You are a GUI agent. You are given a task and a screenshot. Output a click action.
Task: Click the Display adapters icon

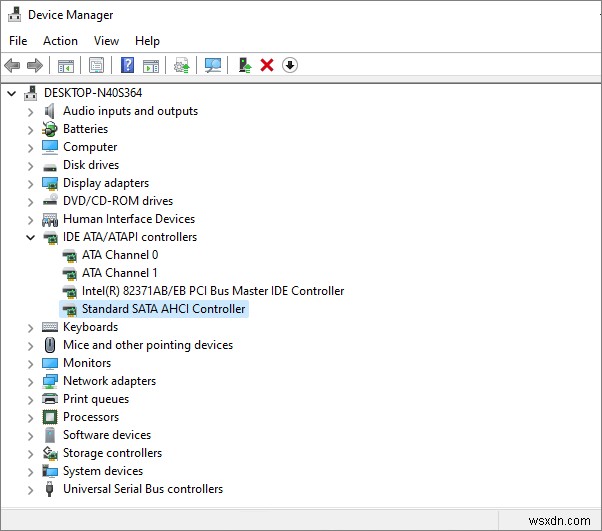pyautogui.click(x=50, y=184)
